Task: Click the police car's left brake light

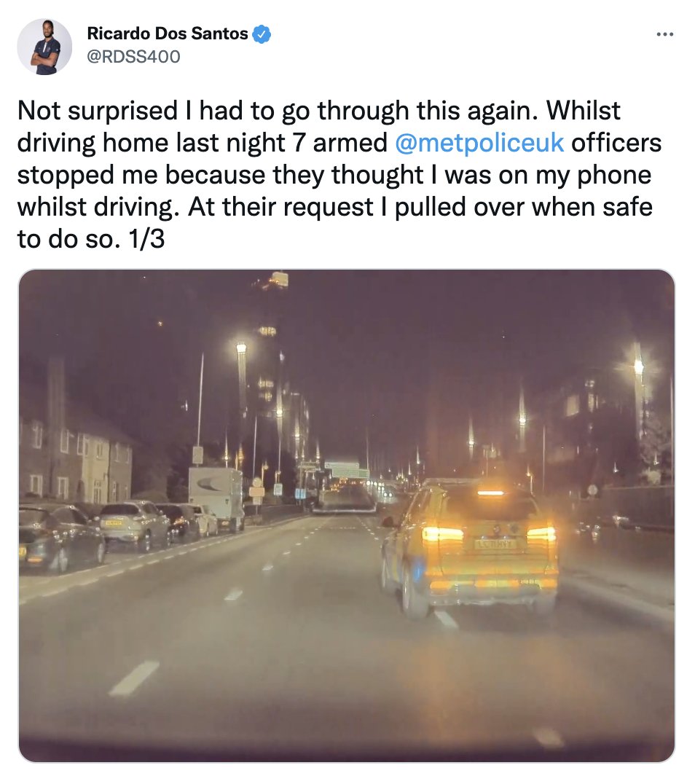Action: click(442, 534)
